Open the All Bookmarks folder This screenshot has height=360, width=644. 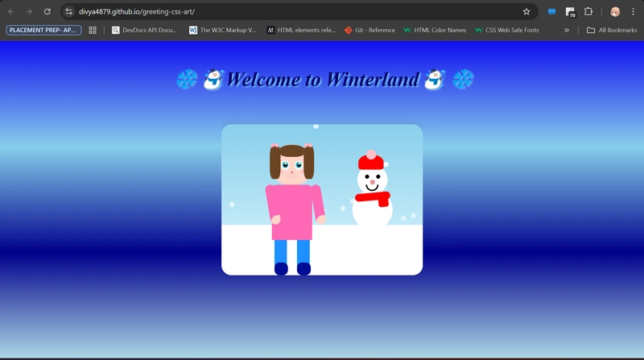[612, 31]
